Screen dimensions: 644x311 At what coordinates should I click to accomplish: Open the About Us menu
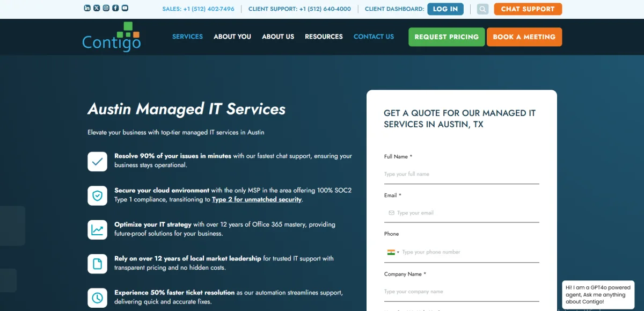[278, 37]
